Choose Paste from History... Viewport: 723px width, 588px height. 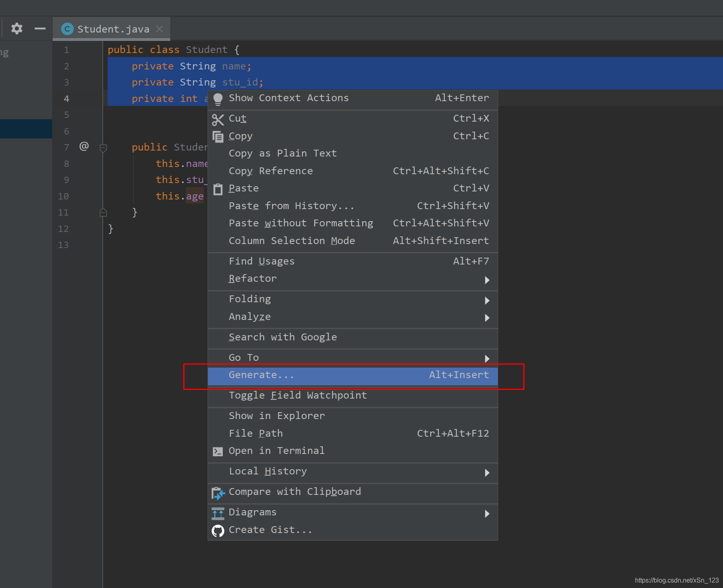pos(353,206)
